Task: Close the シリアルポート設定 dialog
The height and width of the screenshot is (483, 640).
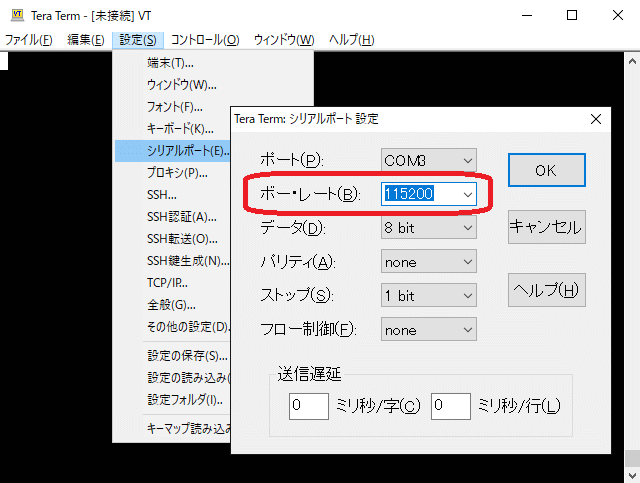Action: coord(596,119)
